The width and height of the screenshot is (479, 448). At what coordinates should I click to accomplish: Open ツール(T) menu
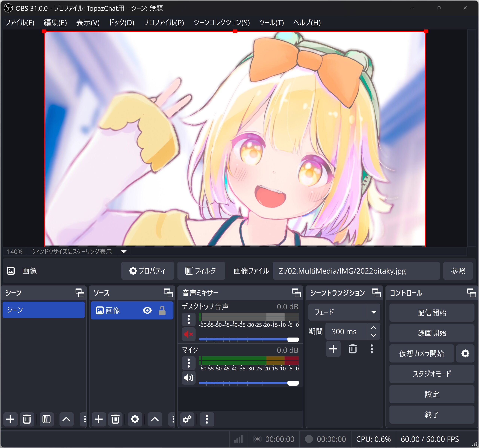(x=271, y=23)
